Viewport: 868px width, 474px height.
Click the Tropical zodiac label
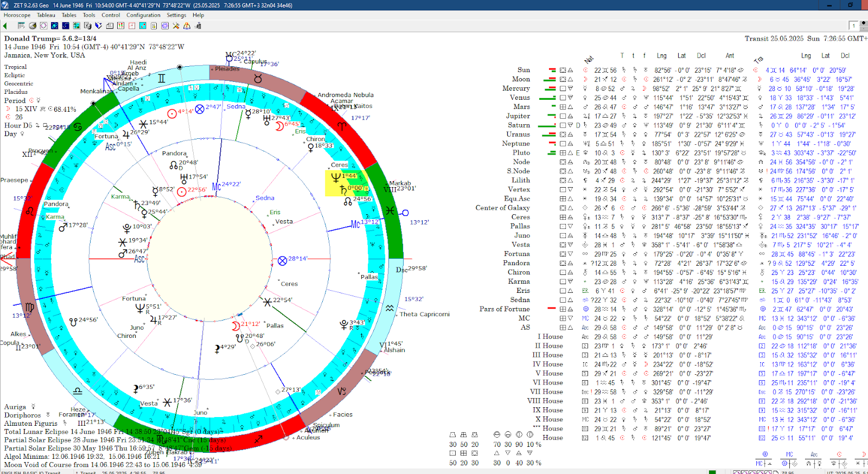(x=15, y=67)
